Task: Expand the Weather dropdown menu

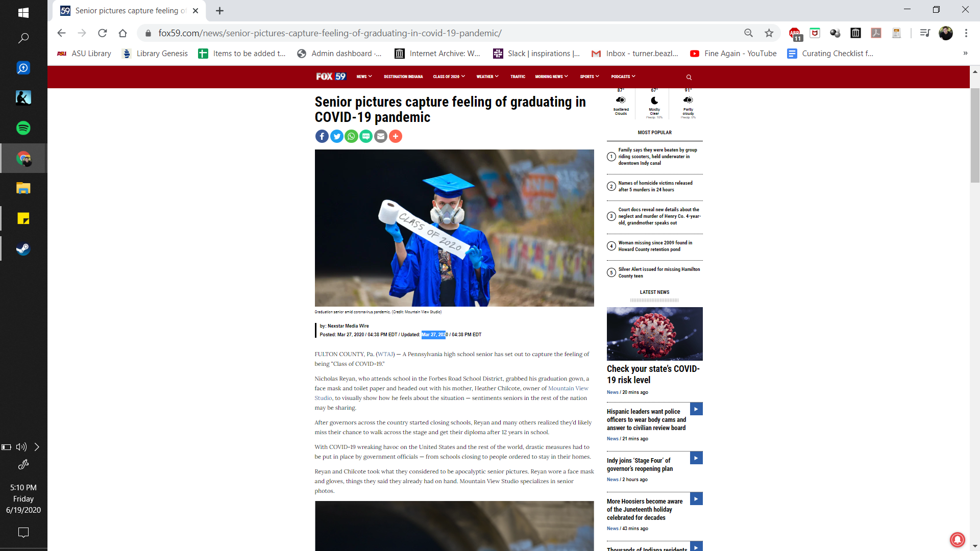Action: (487, 77)
